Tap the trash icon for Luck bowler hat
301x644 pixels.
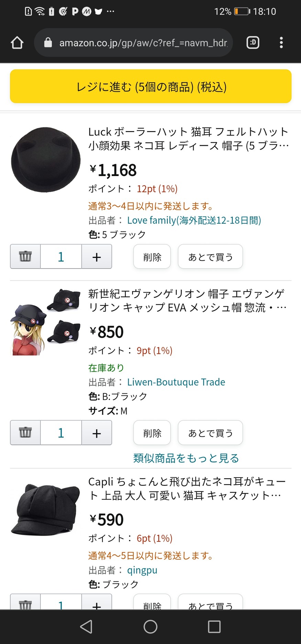(25, 256)
